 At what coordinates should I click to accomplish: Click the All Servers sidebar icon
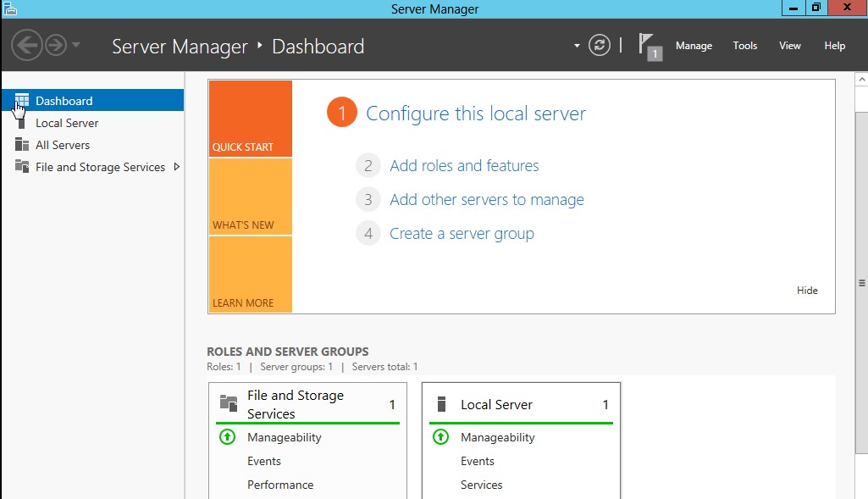pos(22,145)
